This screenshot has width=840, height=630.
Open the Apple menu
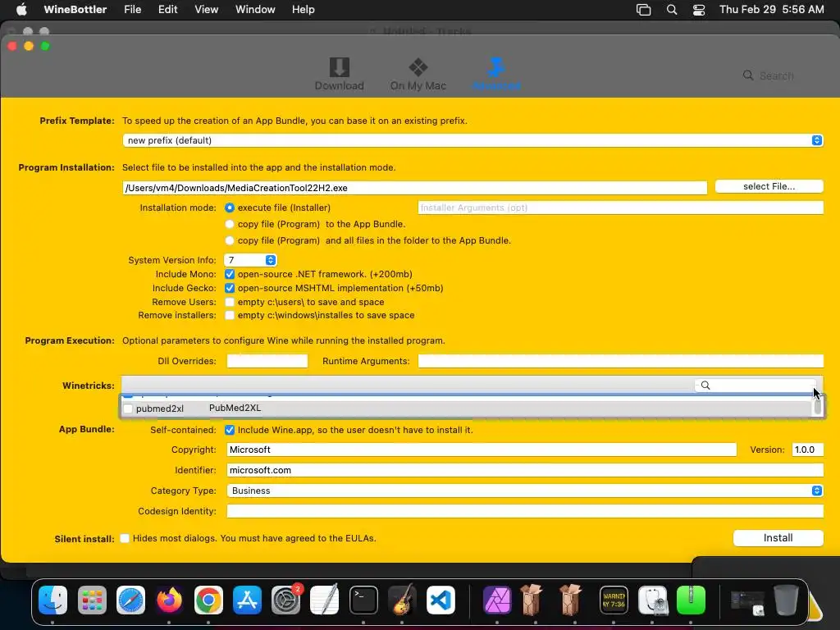coord(21,10)
